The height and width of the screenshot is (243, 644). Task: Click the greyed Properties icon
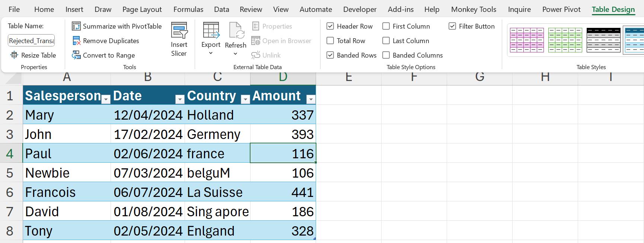point(256,26)
